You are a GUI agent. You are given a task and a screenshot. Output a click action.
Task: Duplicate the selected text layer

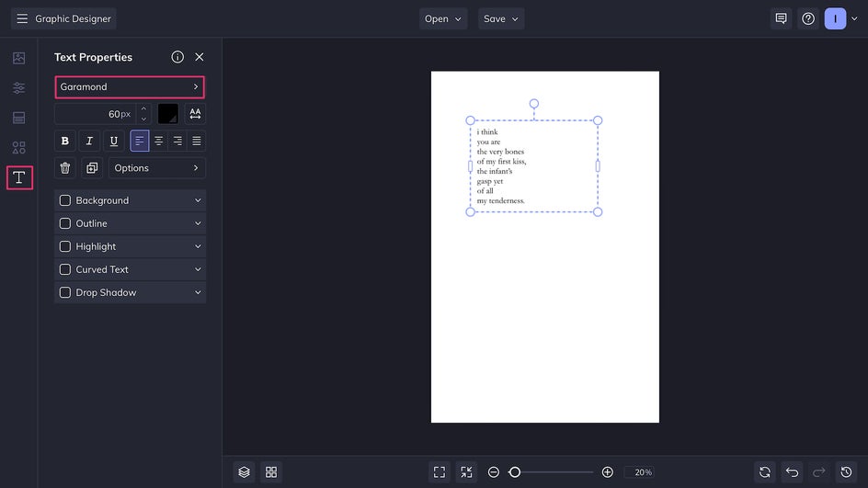[92, 168]
